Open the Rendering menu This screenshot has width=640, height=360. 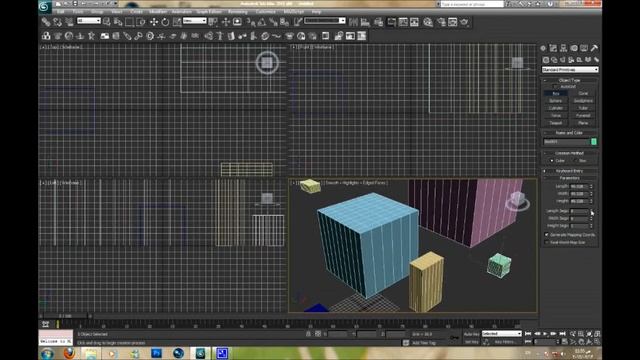[x=238, y=12]
